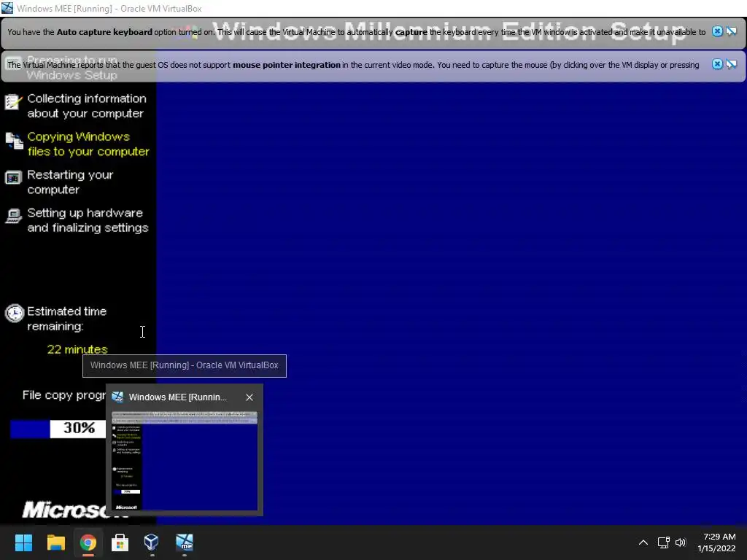Switch to Google Chrome in the taskbar
This screenshot has width=747, height=560.
88,542
